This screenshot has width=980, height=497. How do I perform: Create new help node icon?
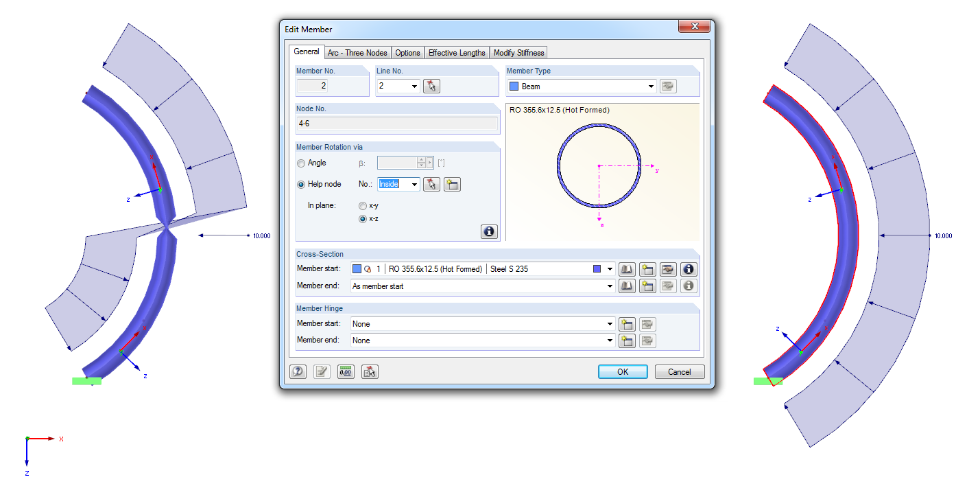(451, 184)
